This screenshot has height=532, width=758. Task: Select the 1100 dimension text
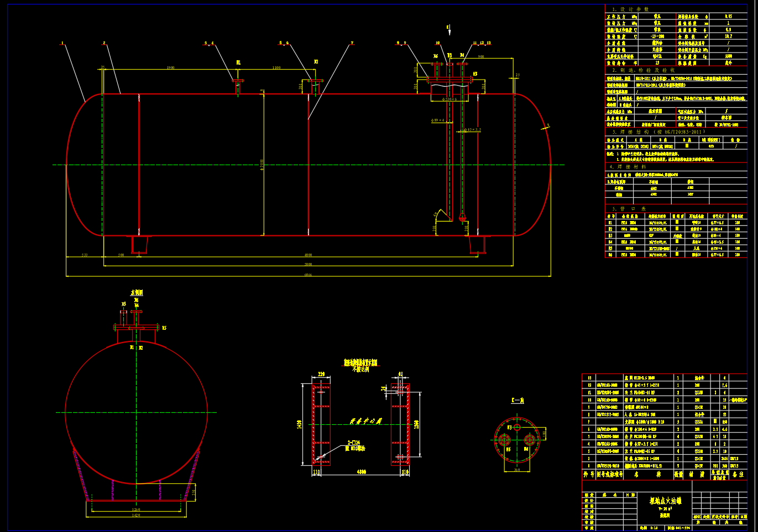pos(276,67)
